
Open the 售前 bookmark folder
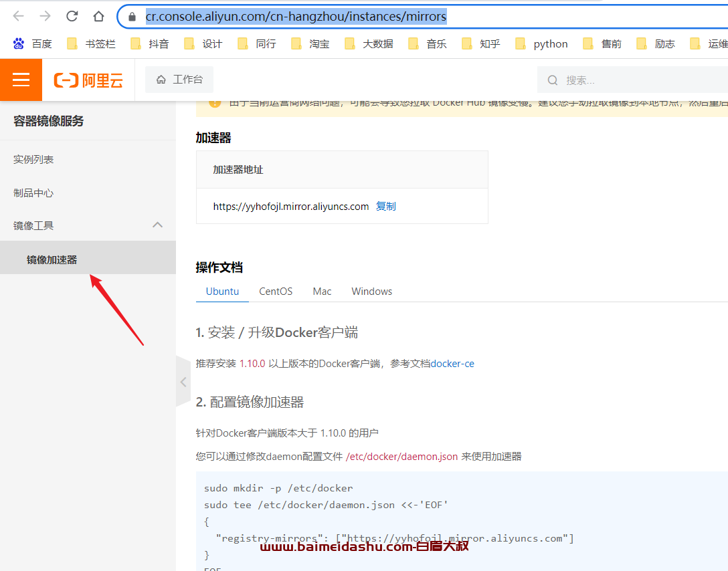click(x=602, y=43)
